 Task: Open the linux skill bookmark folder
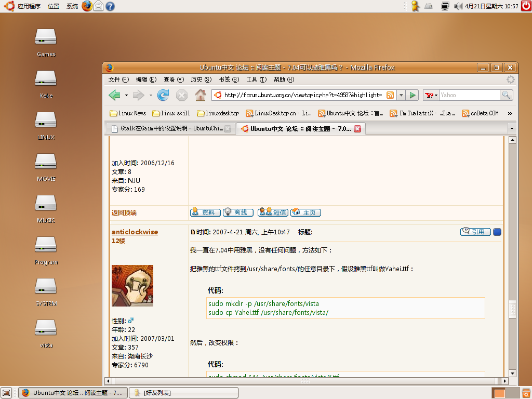171,113
